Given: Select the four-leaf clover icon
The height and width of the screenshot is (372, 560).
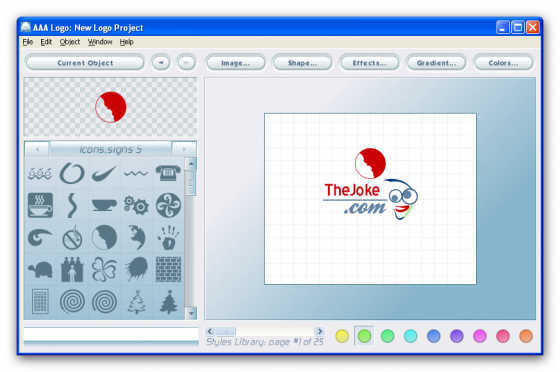Looking at the screenshot, I should [104, 270].
